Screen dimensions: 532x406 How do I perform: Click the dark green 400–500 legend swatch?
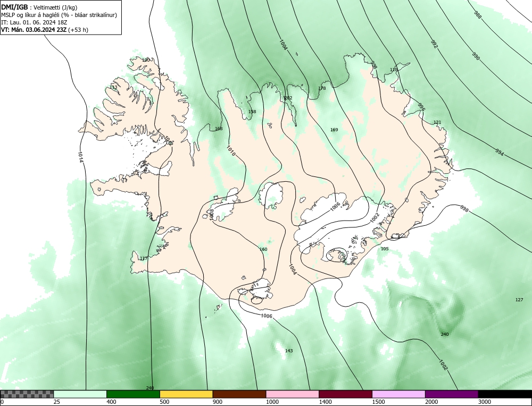pyautogui.click(x=133, y=394)
